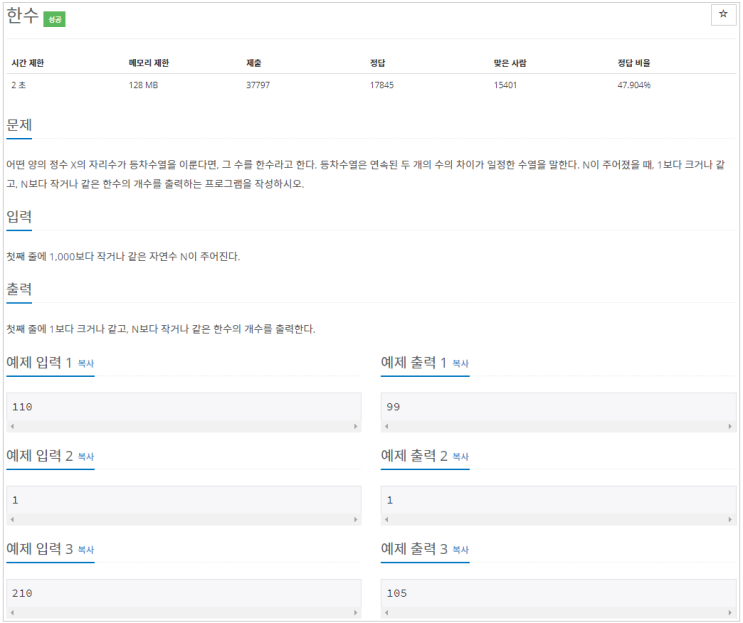Viewport: 743px width, 623px height.
Task: Click left scroll arrow under input 110
Action: (12, 426)
